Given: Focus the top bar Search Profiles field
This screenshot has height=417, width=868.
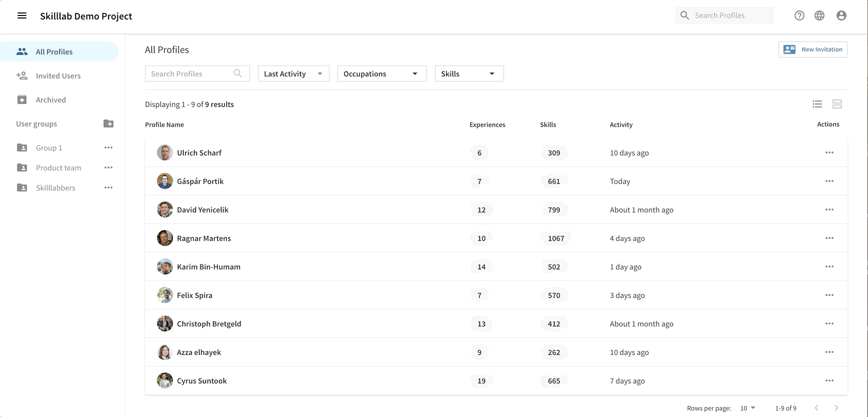Looking at the screenshot, I should (x=724, y=15).
